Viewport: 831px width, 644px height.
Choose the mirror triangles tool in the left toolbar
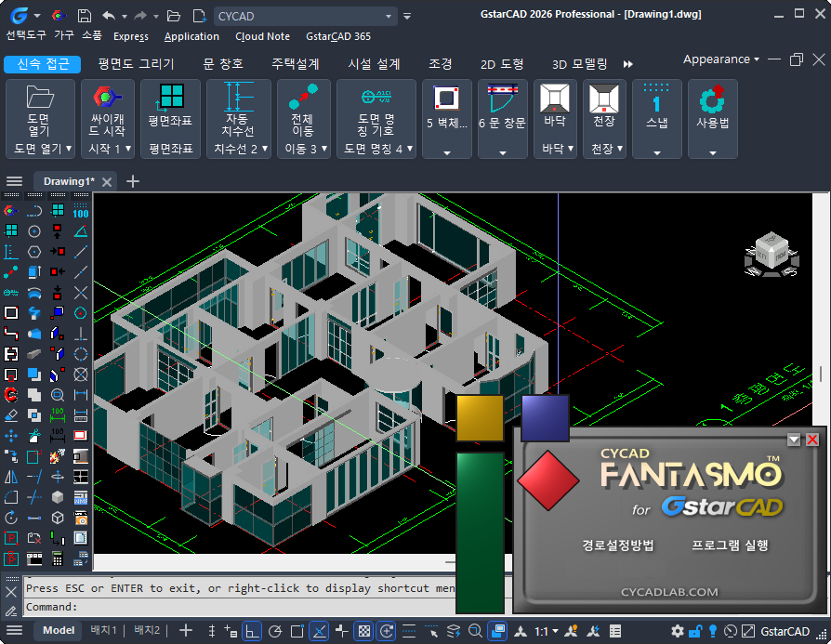(x=11, y=477)
